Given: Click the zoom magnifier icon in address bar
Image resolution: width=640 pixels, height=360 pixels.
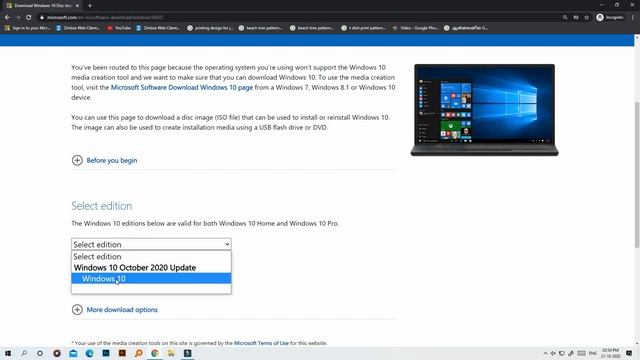Looking at the screenshot, I should pos(565,18).
